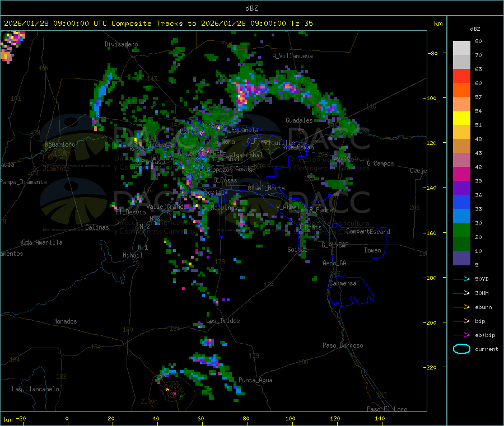Click the 'dBZ' title at top

251,8
